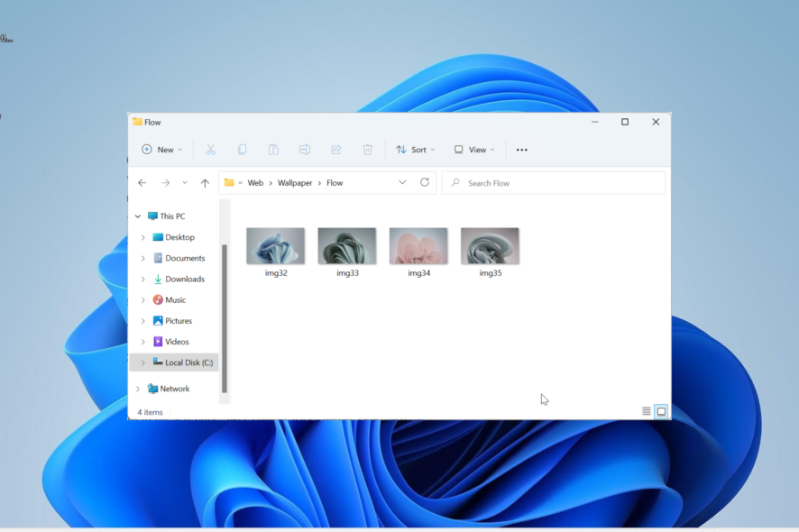Screen dimensions: 799x532
Task: Open recent locations chevron near navigation arrows
Action: pos(185,183)
